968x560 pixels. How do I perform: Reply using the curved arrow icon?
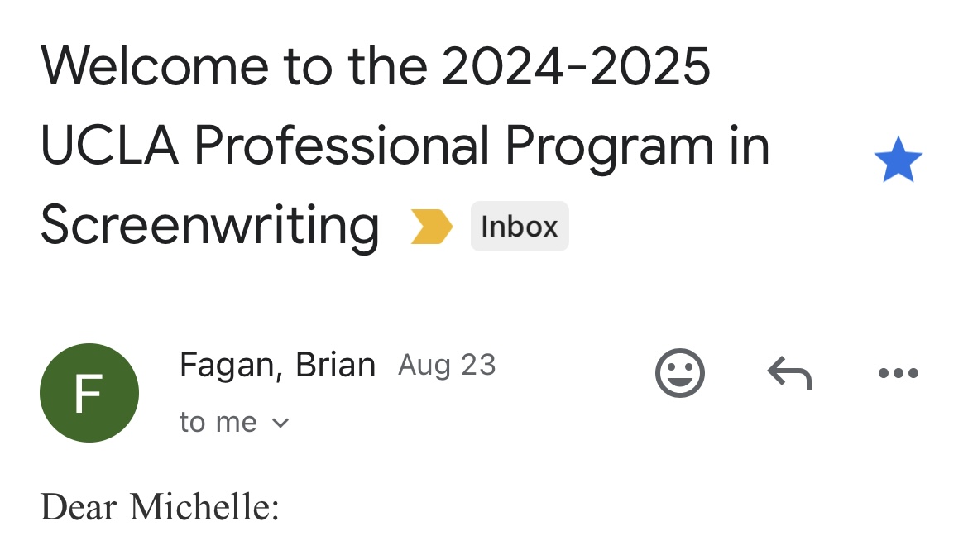(789, 373)
